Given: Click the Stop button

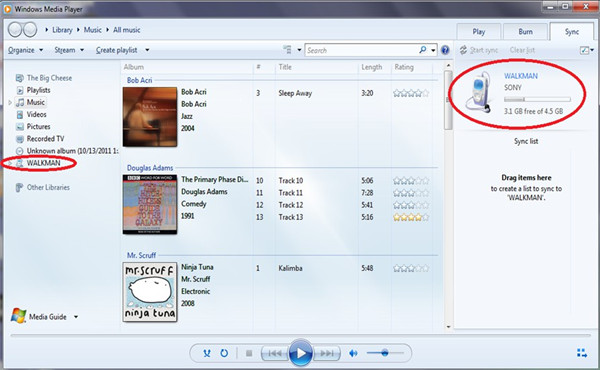Looking at the screenshot, I should (249, 353).
